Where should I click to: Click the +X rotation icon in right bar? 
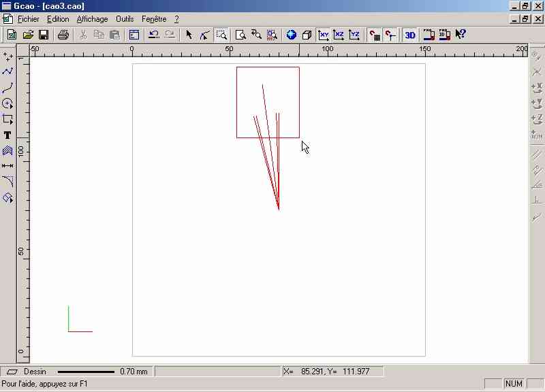537,88
